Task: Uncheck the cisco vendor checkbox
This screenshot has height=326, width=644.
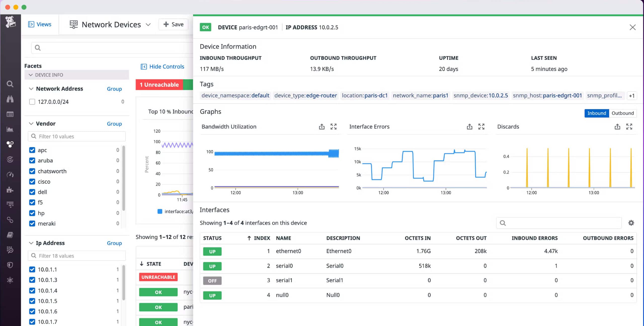Action: pyautogui.click(x=32, y=182)
